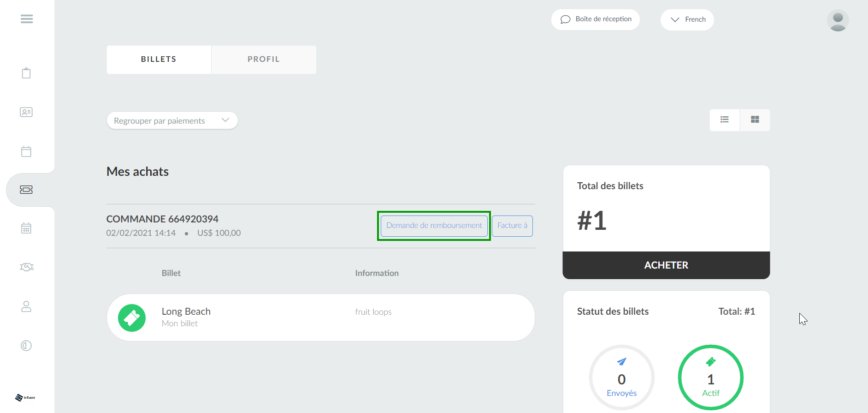This screenshot has width=868, height=413.
Task: Click the paper plane Envoyés icon
Action: 622,362
